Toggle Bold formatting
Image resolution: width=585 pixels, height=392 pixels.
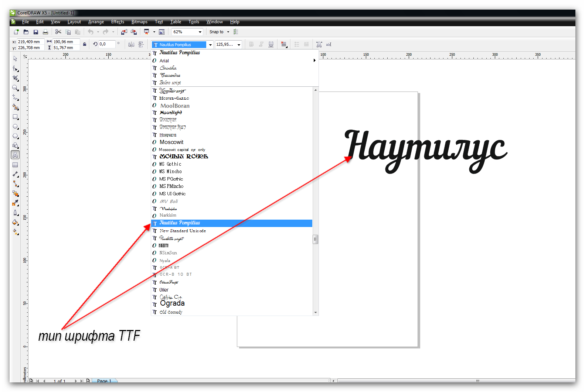pos(251,44)
